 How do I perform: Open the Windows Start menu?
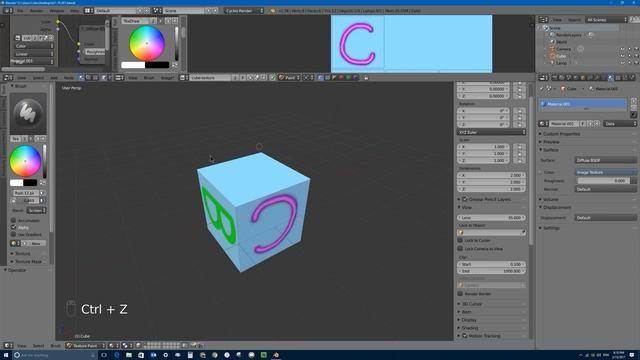coord(6,355)
